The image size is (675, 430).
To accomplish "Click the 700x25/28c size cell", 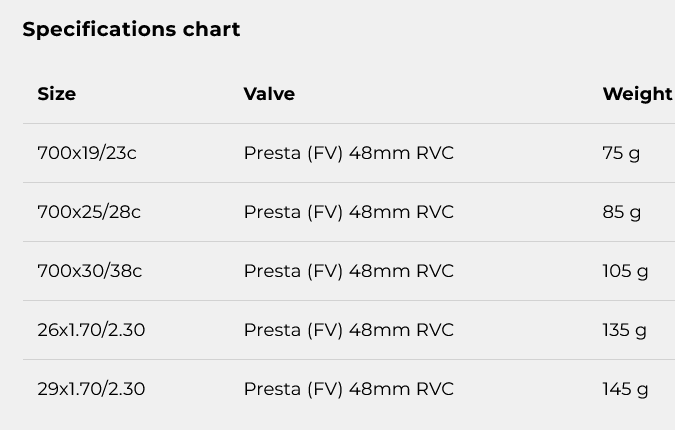I will pyautogui.click(x=89, y=212).
